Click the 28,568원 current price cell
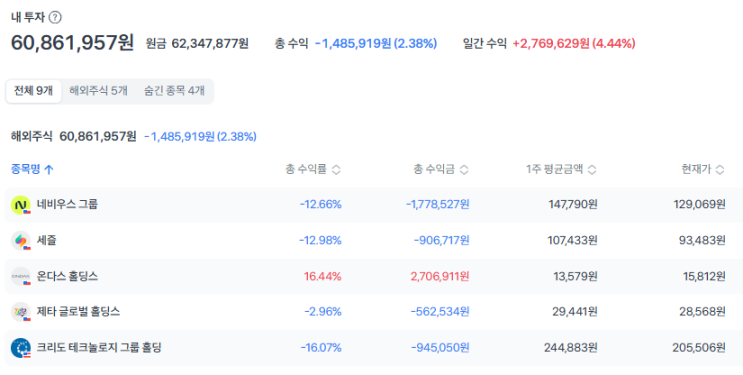Viewport: 743px width, 375px height. (702, 311)
